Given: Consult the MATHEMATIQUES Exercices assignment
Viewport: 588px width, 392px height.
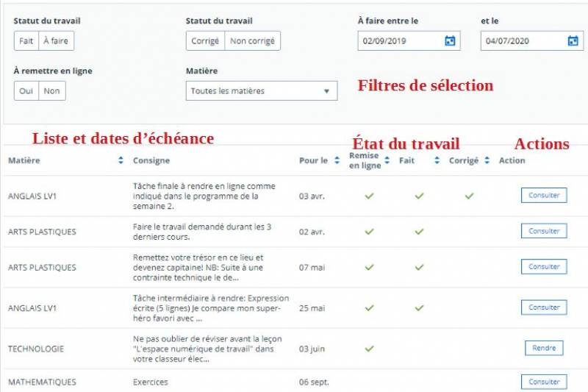Looking at the screenshot, I should click(x=544, y=382).
